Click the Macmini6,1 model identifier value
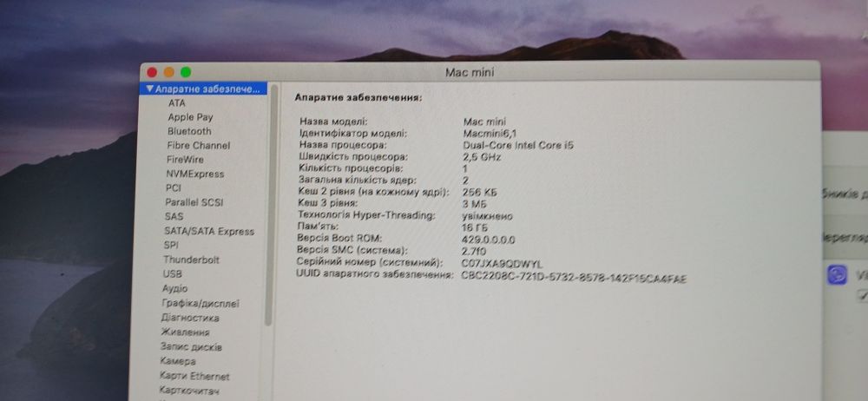 point(490,134)
